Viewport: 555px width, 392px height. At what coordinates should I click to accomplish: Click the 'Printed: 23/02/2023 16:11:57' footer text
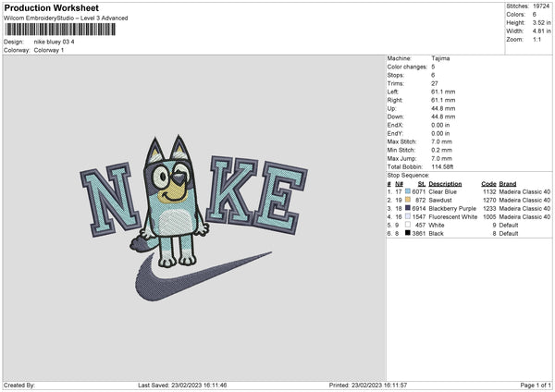[x=368, y=385]
